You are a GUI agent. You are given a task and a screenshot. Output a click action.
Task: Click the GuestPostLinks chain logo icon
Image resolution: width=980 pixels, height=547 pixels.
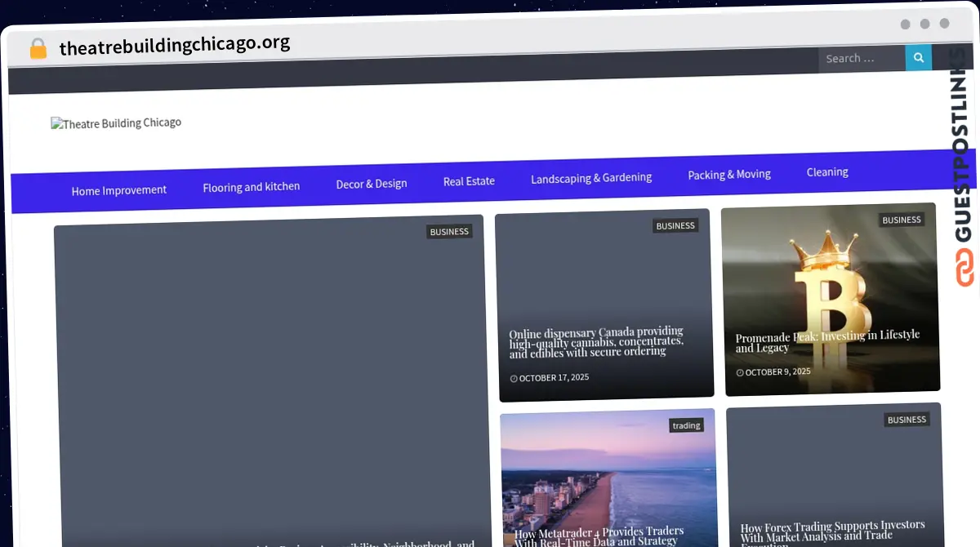coord(965,269)
